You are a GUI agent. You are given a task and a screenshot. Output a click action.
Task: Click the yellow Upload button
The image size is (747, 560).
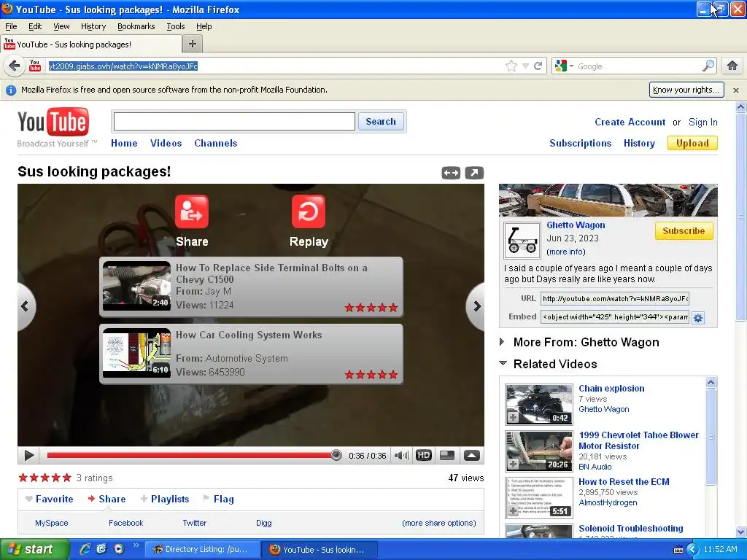[x=692, y=143]
